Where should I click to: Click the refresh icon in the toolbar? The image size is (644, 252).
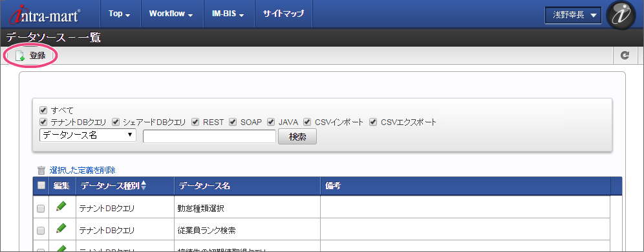tap(625, 56)
